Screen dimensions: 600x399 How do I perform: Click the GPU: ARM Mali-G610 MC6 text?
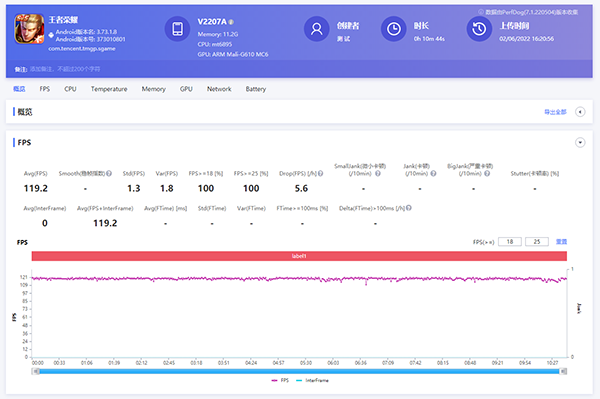point(233,54)
